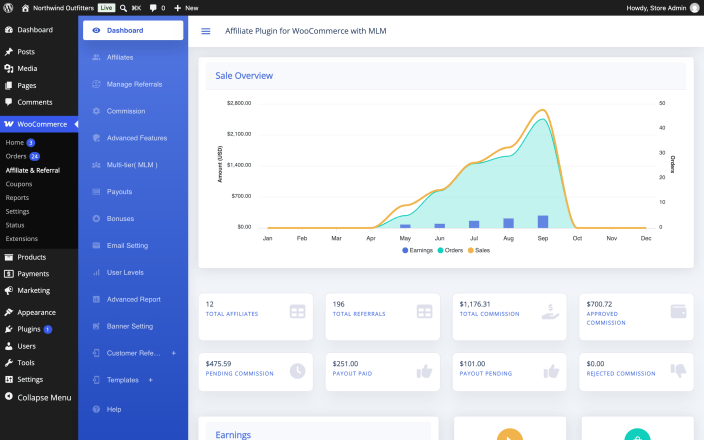
Task: Click the Advanced Features icon
Action: click(x=96, y=138)
